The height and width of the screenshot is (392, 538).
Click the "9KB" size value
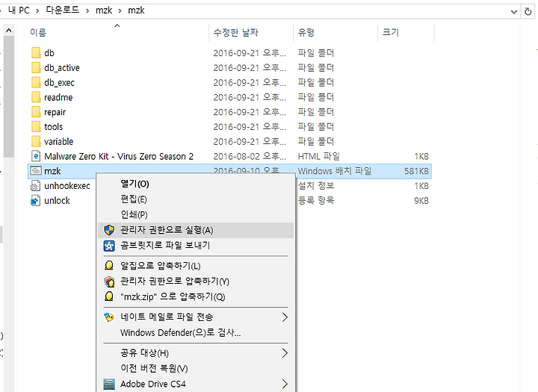(x=421, y=201)
